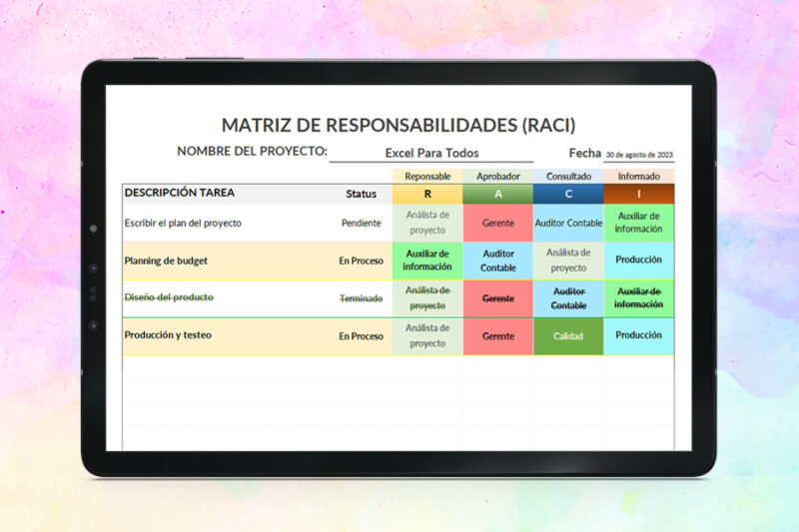799x532 pixels.
Task: Click the title MATRIZ DE RESPONSABILIDADES (RACI)
Action: coord(399,125)
